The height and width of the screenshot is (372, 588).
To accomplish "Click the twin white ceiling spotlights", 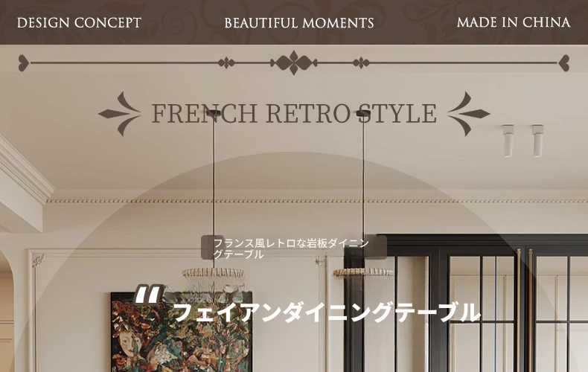I will click(x=523, y=141).
